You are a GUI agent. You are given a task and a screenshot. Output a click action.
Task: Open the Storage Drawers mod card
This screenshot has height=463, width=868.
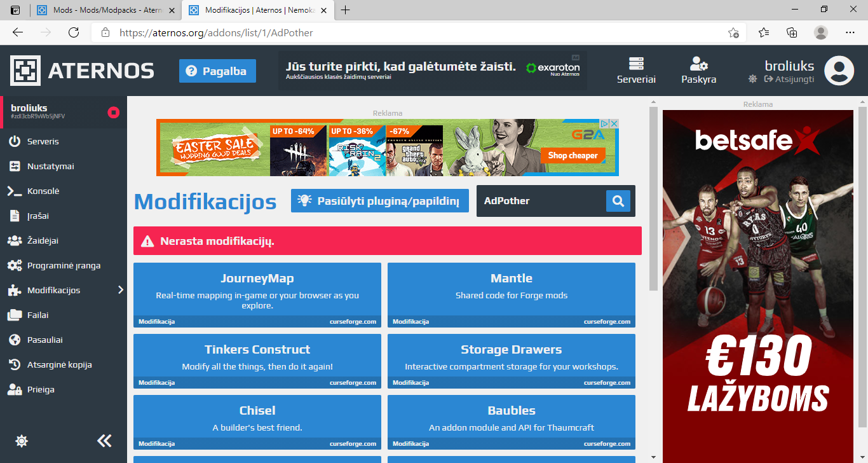[x=512, y=361]
